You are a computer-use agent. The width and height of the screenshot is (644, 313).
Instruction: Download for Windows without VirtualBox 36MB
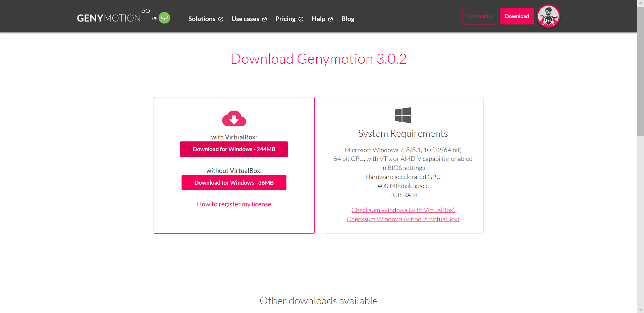(234, 183)
